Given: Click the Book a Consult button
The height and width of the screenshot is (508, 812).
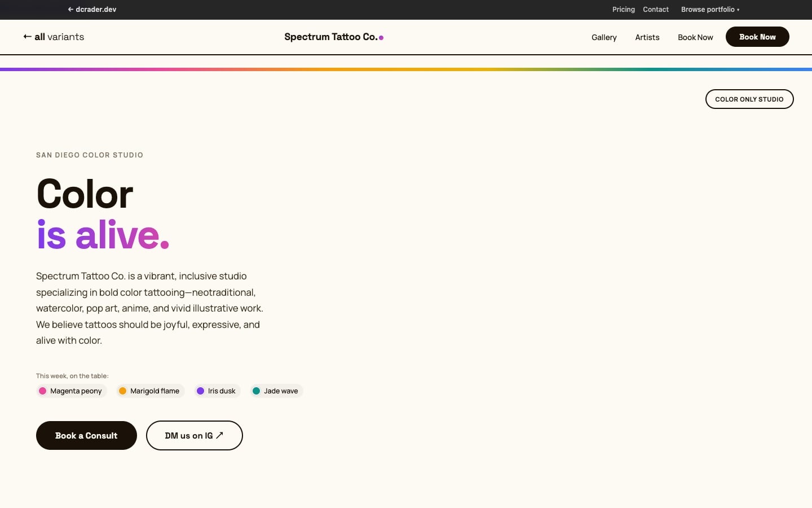Looking at the screenshot, I should [86, 435].
